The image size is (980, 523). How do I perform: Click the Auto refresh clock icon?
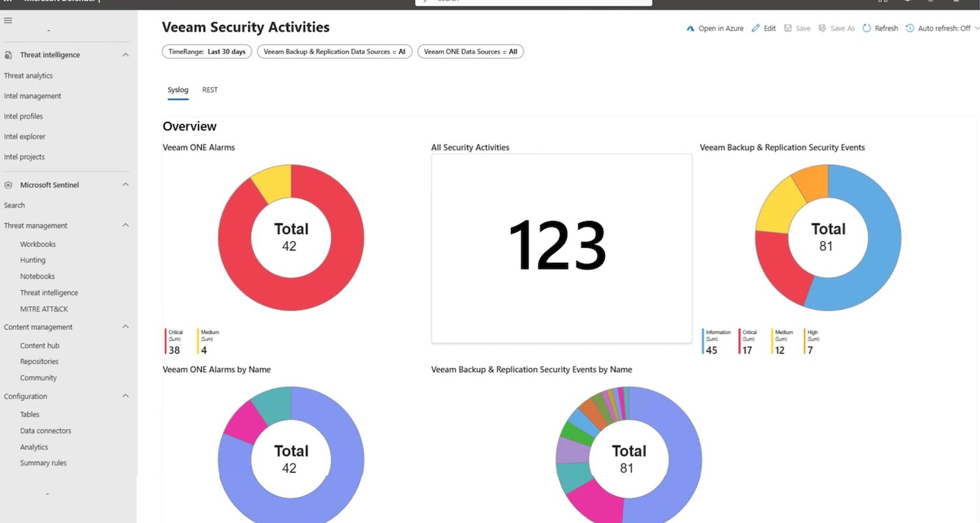[910, 29]
